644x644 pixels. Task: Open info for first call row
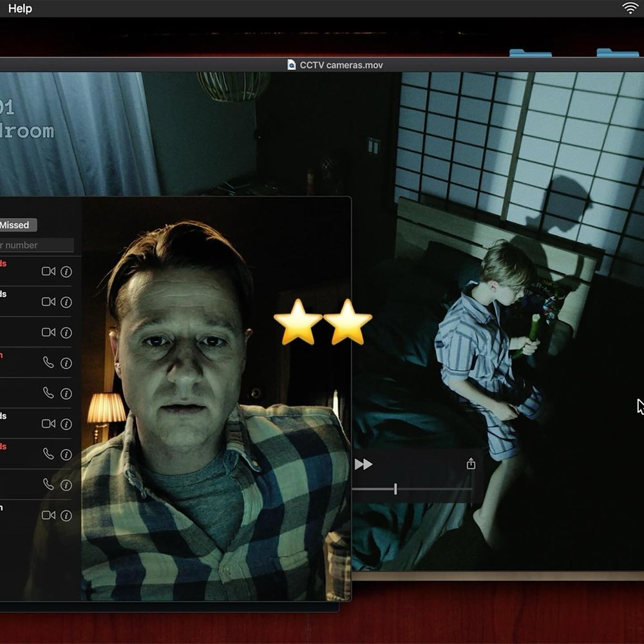(66, 272)
